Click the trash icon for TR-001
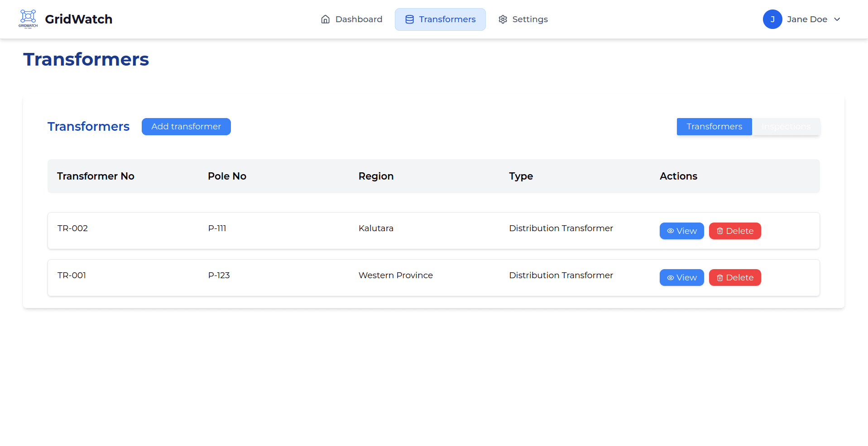Screen dimensions: 868x446 click(x=719, y=278)
